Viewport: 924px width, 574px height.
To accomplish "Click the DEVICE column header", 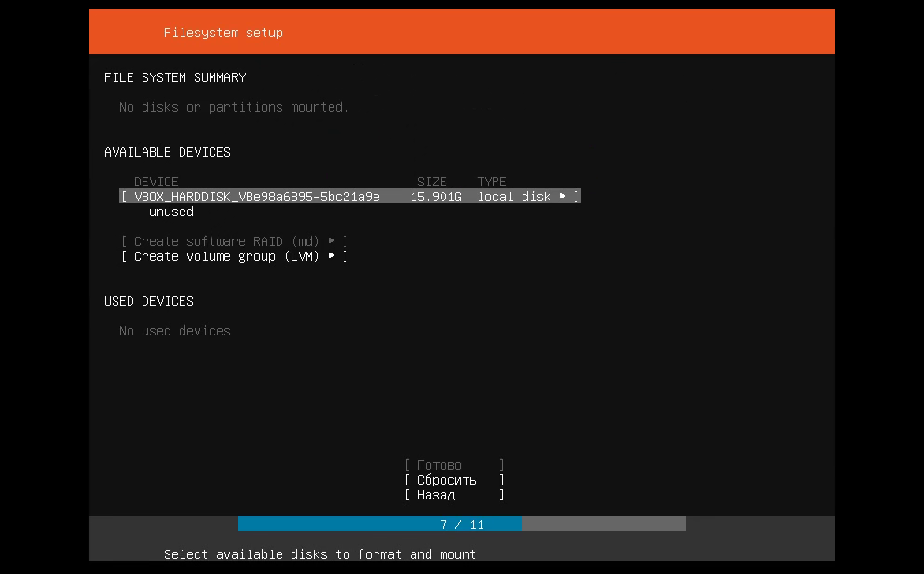I will click(x=156, y=182).
